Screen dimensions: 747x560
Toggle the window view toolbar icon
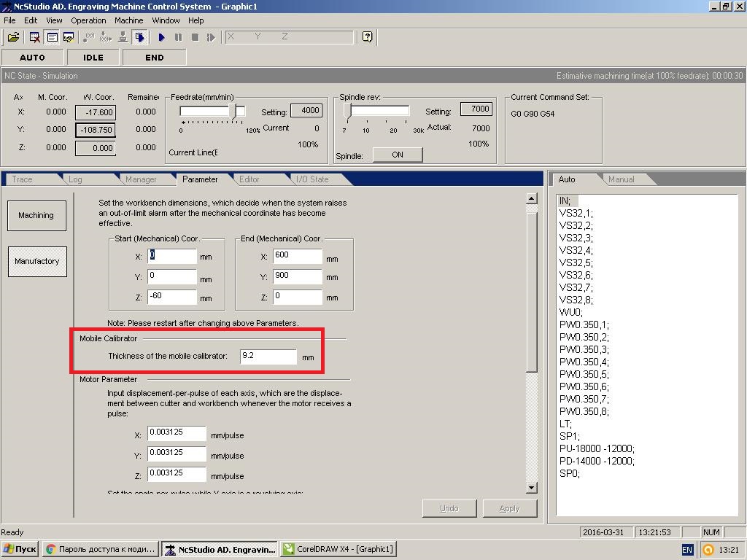52,37
